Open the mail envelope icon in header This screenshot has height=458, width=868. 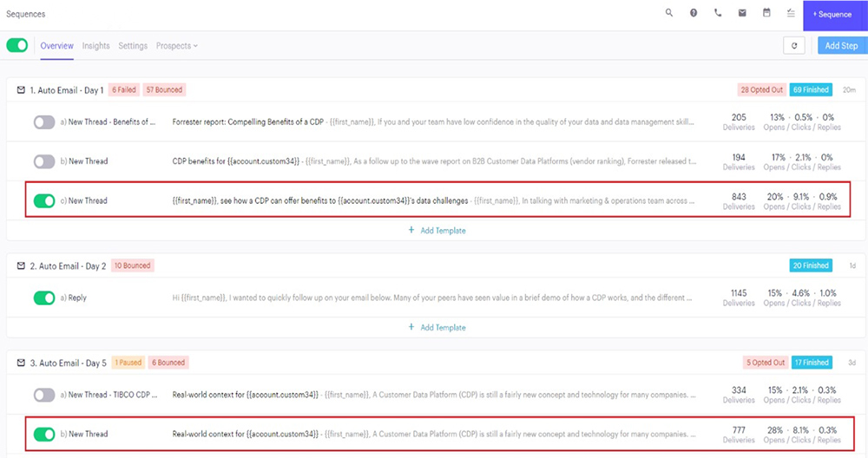[x=742, y=13]
